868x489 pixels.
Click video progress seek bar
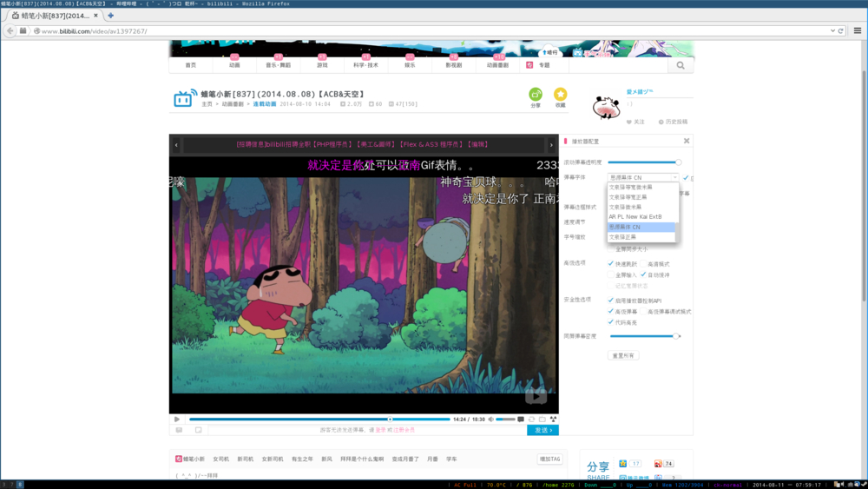[x=319, y=420]
